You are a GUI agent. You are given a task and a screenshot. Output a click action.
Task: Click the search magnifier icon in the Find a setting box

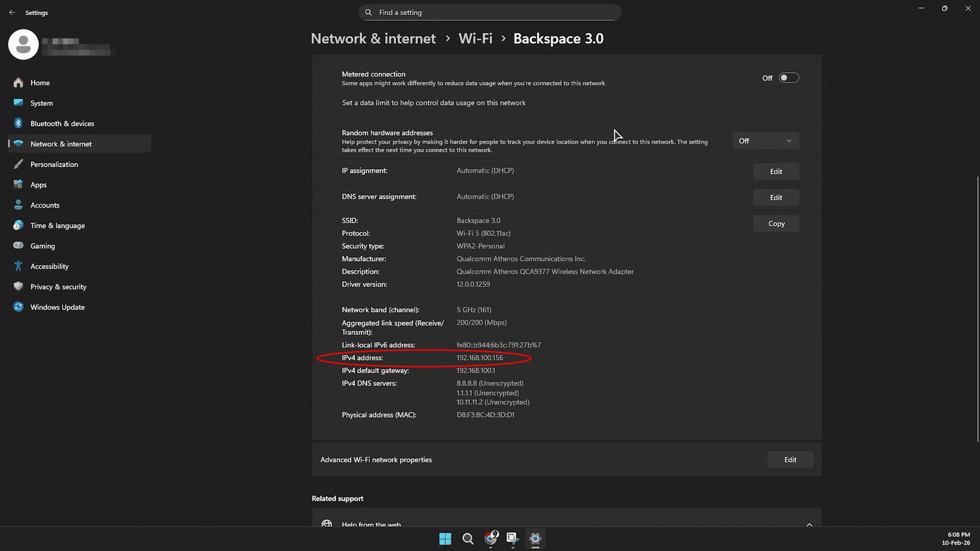pos(368,12)
